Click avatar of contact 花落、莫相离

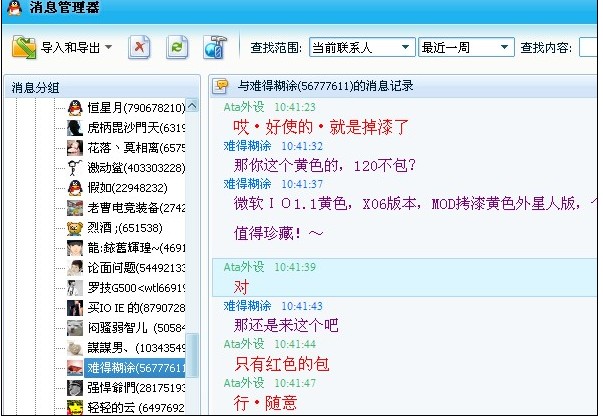(74, 147)
